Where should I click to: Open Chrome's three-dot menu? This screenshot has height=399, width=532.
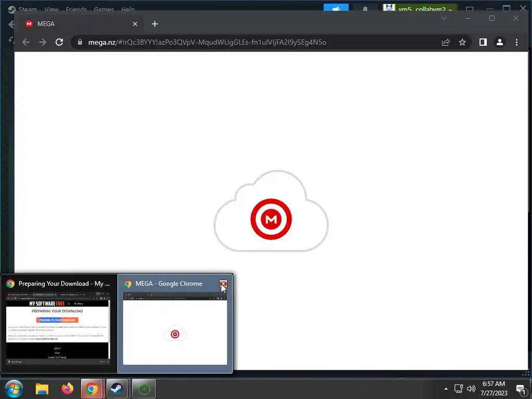click(516, 42)
